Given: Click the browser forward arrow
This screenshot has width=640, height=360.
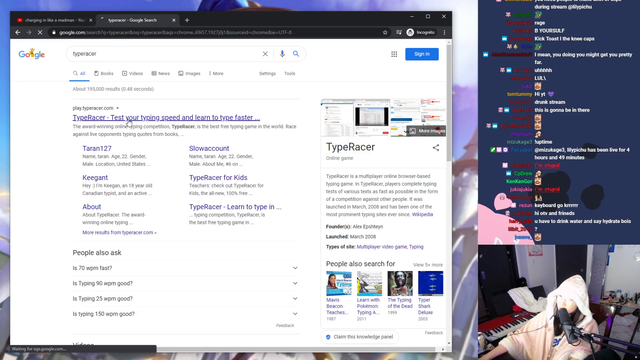Looking at the screenshot, I should [29, 32].
